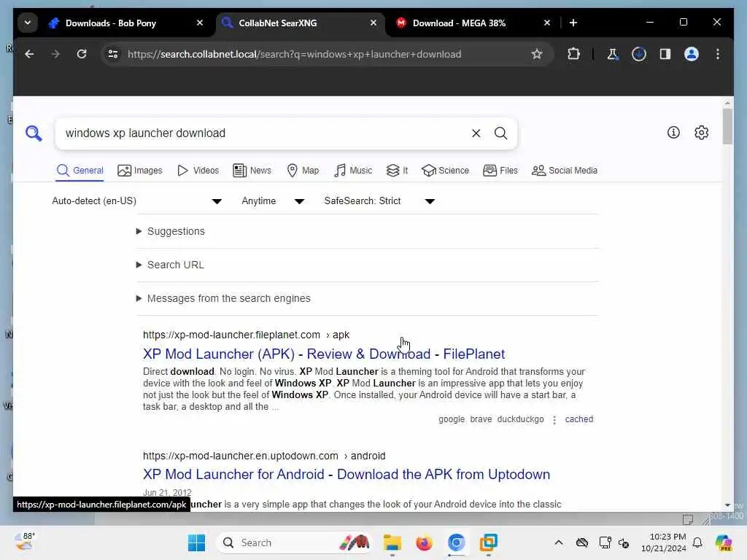This screenshot has height=560, width=747.
Task: Reload the page with the refresh icon
Action: pyautogui.click(x=82, y=54)
